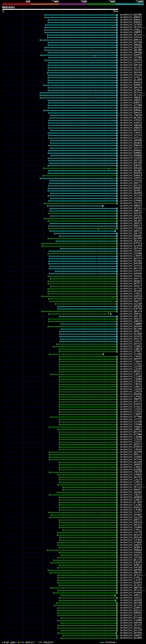Click the query end position 564
Screen dimensions: 146x644
tap(115, 11)
